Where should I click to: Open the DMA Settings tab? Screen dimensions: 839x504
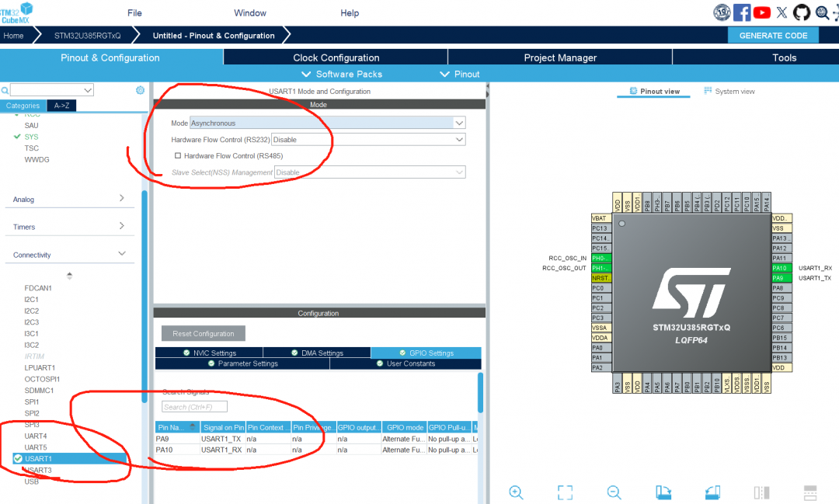[x=317, y=353]
